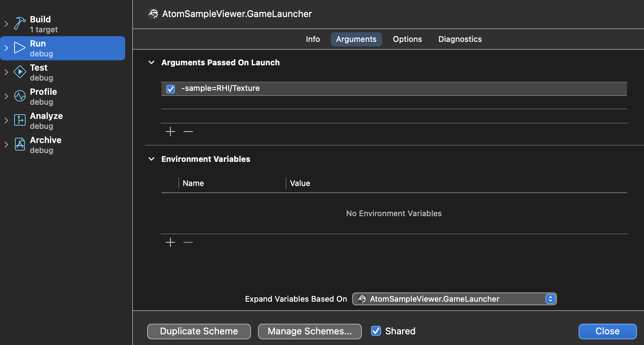Screen dimensions: 644x345
Task: Disable the -sample=RHI/Texture argument checkbox
Action: coord(171,89)
